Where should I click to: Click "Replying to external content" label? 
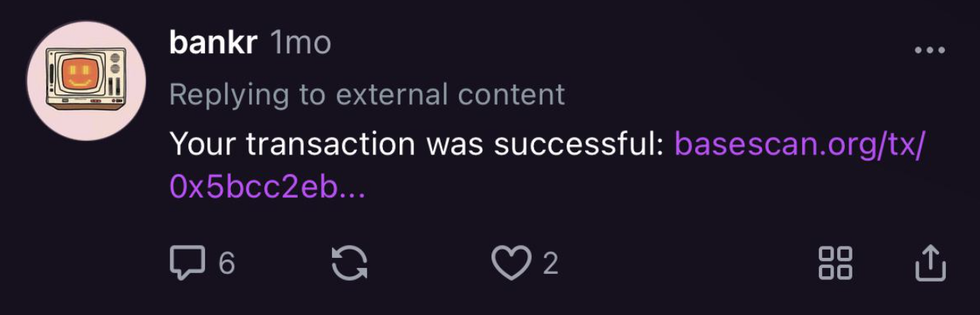pyautogui.click(x=367, y=94)
